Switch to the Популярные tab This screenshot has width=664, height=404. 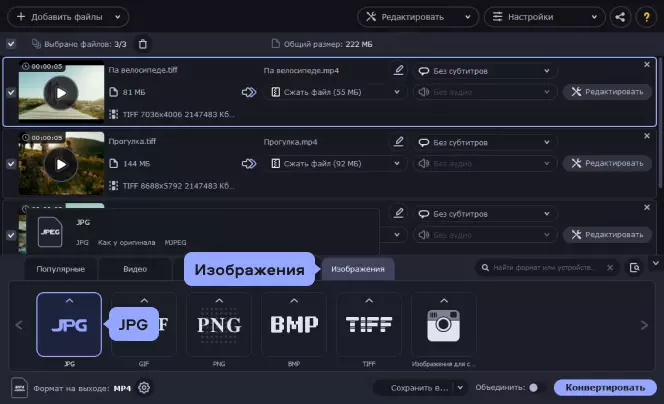point(61,269)
